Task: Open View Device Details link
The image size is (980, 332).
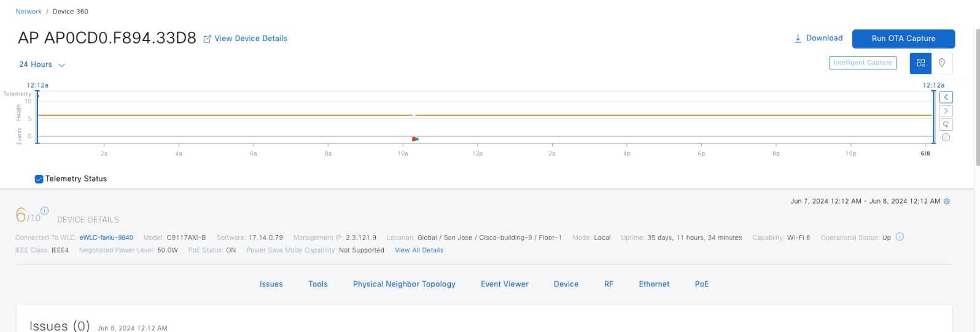Action: (246, 39)
